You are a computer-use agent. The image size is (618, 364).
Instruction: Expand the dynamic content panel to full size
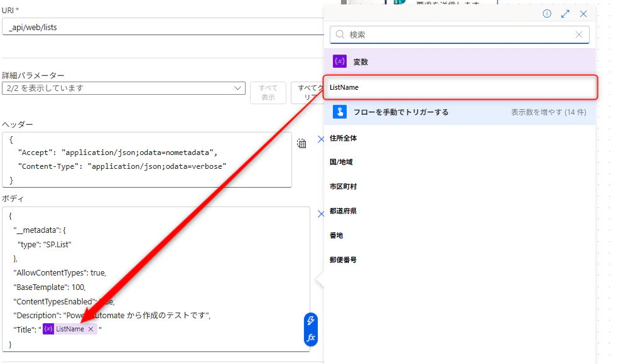pos(565,14)
